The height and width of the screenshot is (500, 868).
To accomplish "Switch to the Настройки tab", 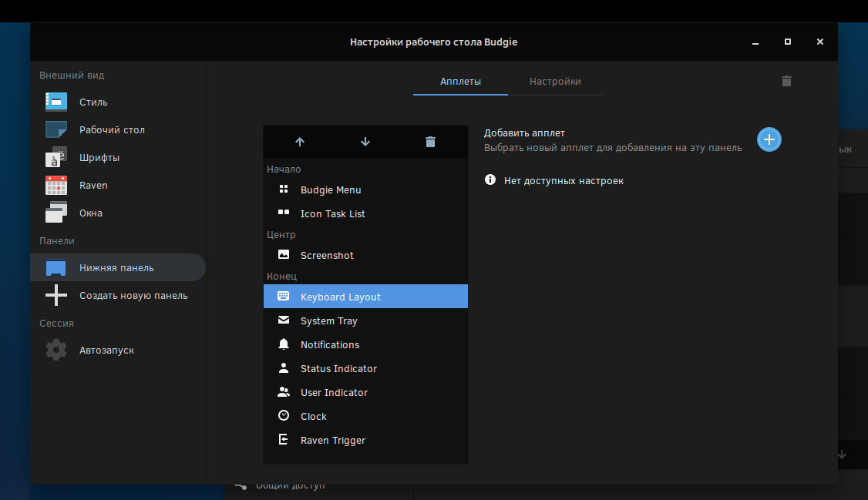I will tap(555, 82).
